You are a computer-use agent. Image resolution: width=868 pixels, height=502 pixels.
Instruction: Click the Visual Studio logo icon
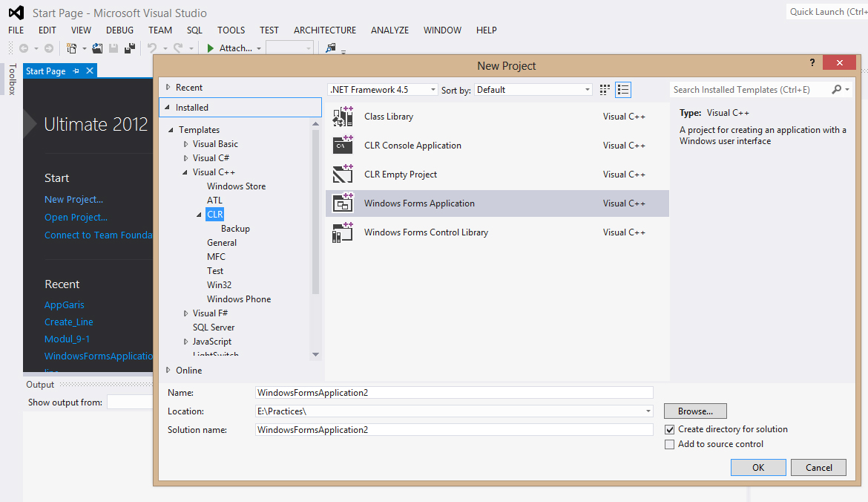(x=16, y=13)
